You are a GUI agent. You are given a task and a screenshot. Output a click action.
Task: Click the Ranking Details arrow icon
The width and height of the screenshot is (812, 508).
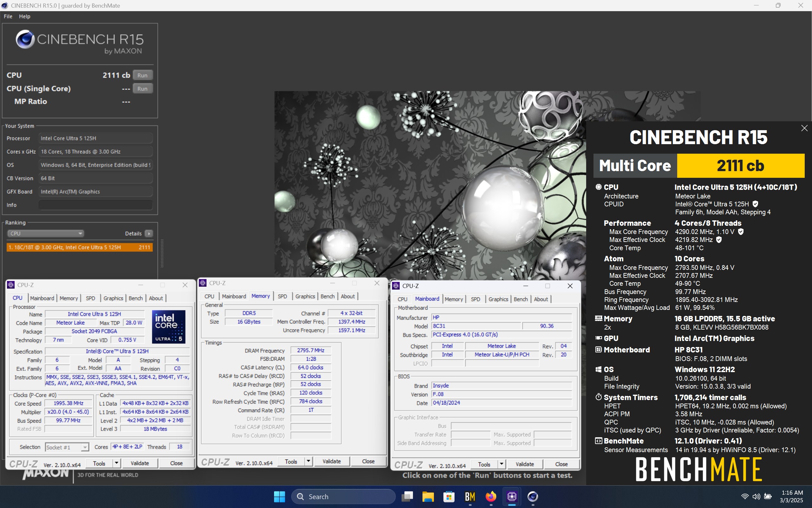click(149, 233)
